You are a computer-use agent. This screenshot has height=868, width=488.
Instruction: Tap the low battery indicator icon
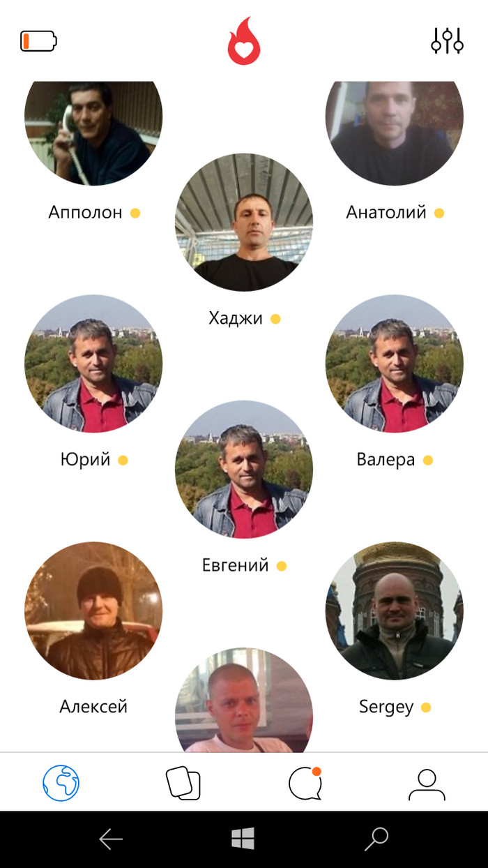click(x=38, y=41)
